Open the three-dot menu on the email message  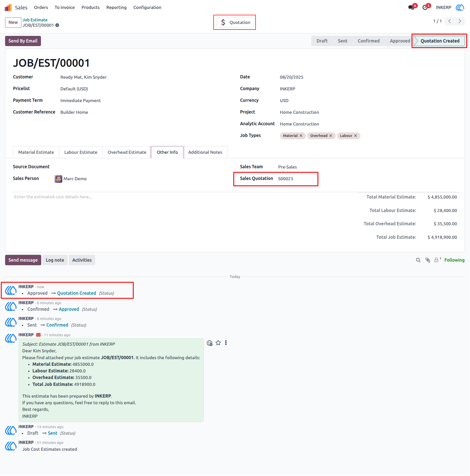[x=226, y=343]
